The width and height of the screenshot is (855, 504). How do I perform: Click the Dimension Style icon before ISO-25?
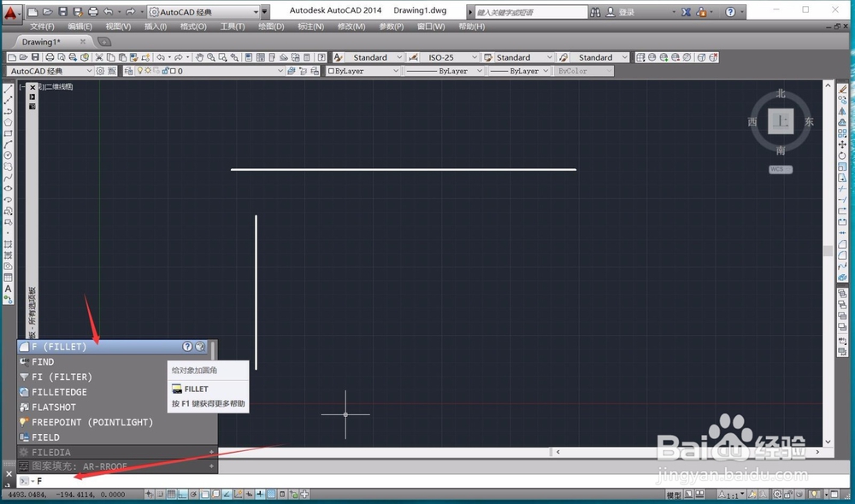tap(413, 57)
